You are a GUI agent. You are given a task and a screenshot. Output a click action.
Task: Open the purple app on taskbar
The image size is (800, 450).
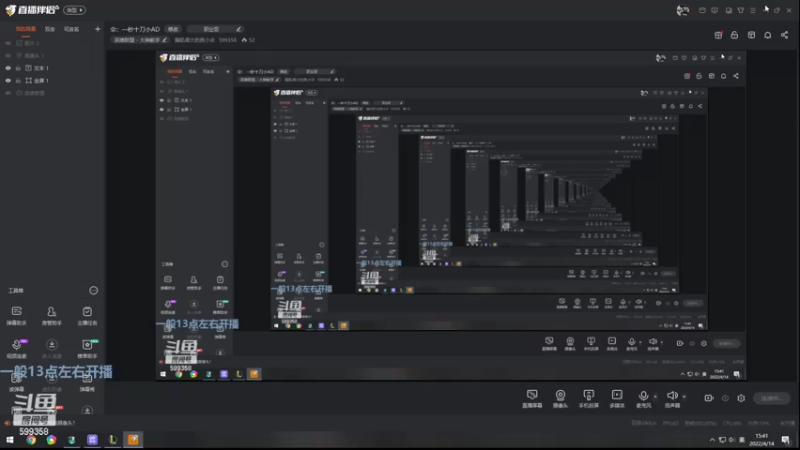pos(92,440)
